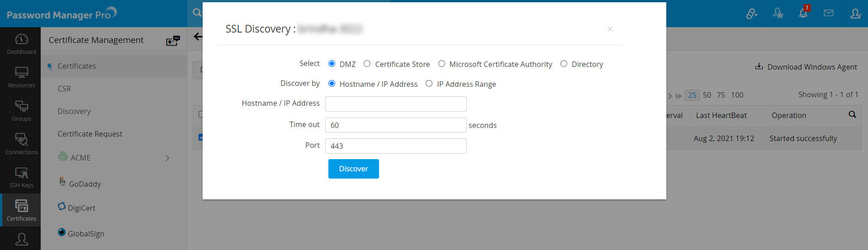Click the back arrow icon
This screenshot has width=868, height=250.
tap(198, 37)
